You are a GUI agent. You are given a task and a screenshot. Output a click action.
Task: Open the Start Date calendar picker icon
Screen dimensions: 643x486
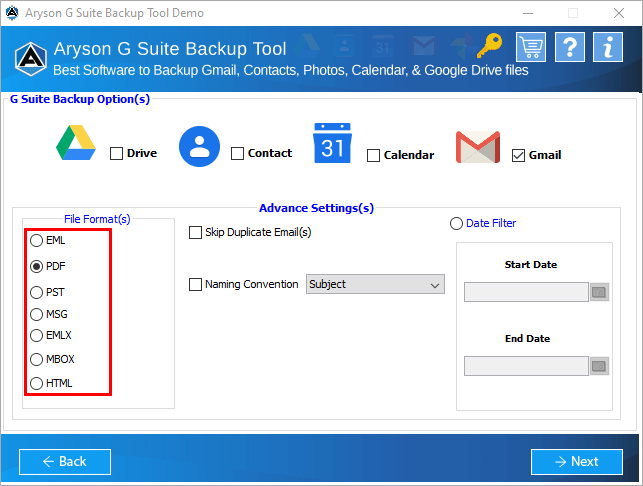[599, 292]
